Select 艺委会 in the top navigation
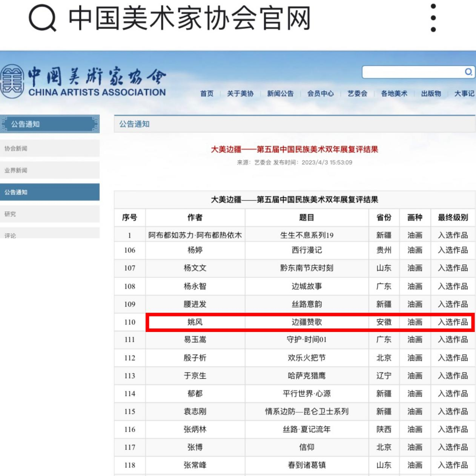The width and height of the screenshot is (476, 476). 357,94
